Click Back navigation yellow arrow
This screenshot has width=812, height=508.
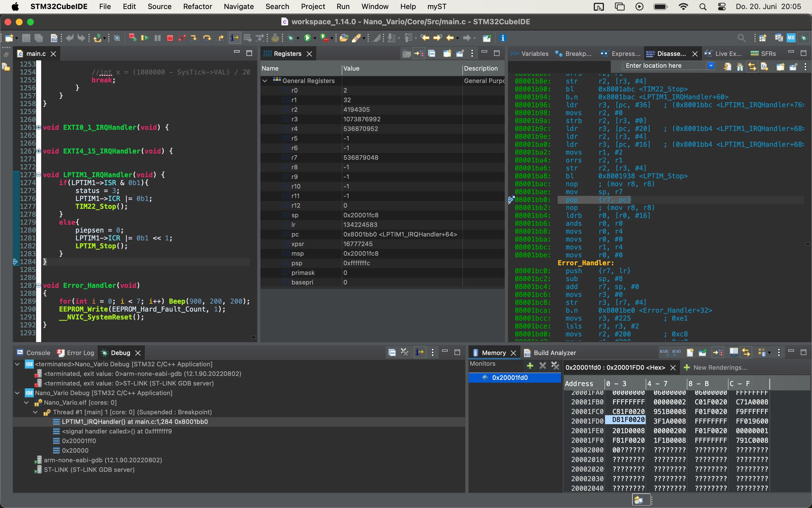(x=450, y=38)
